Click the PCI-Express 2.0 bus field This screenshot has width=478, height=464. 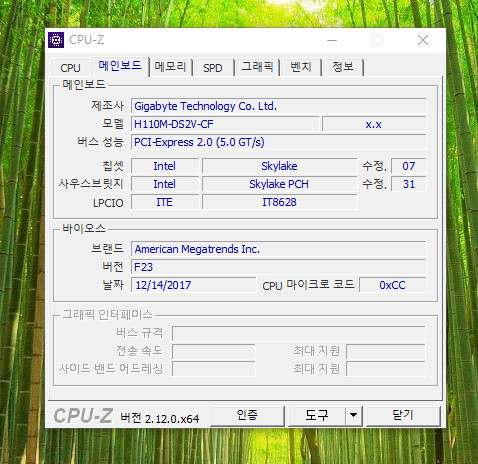click(x=278, y=142)
